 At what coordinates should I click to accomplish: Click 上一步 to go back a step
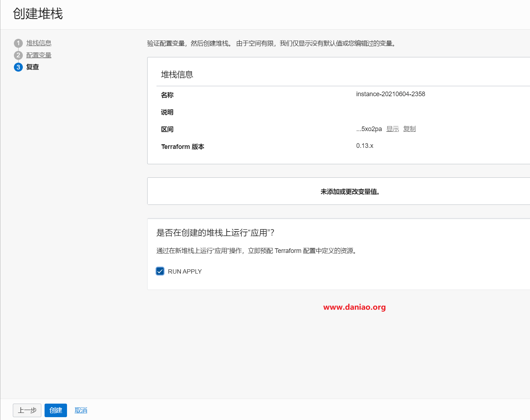[27, 410]
